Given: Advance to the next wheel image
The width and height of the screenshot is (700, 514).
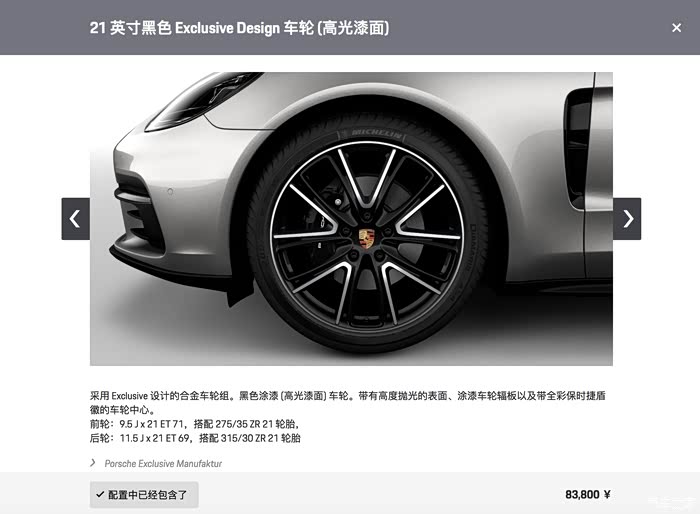Looking at the screenshot, I should pyautogui.click(x=627, y=219).
